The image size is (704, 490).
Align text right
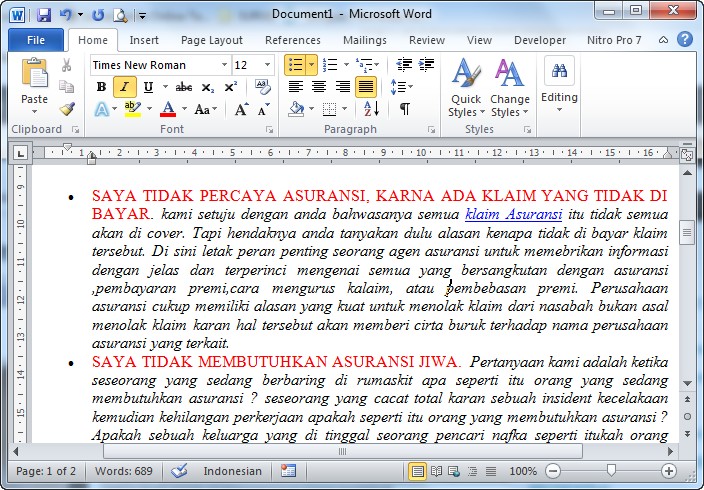(x=343, y=86)
